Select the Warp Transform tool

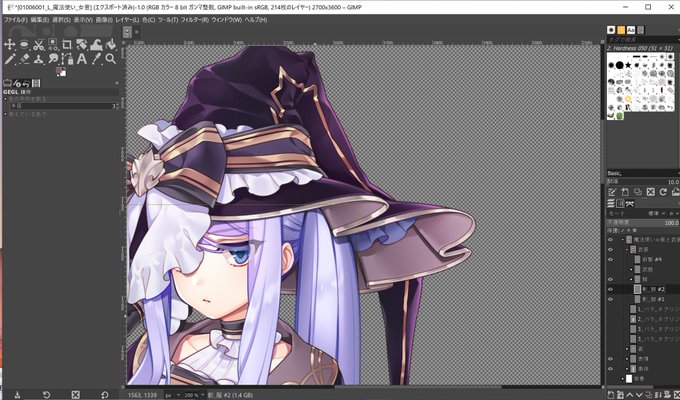(x=95, y=44)
